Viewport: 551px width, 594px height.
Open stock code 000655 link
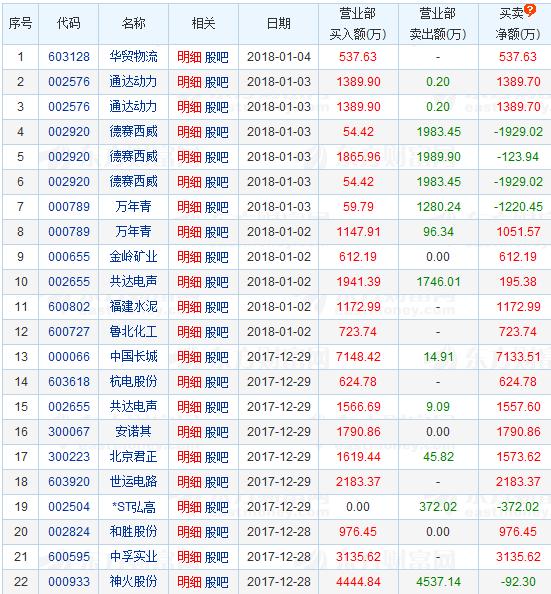[69, 257]
